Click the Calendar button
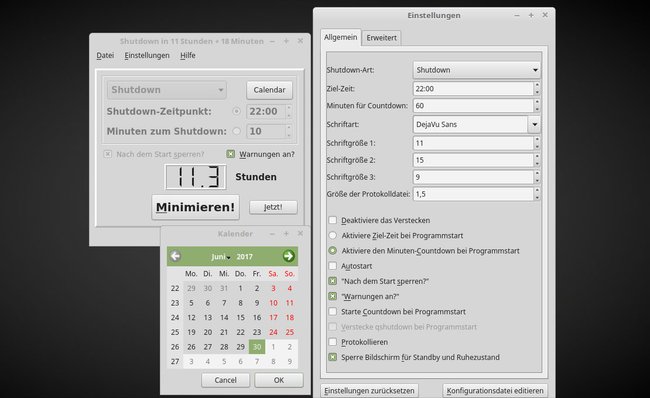Image resolution: width=650 pixels, height=398 pixels. (x=269, y=90)
